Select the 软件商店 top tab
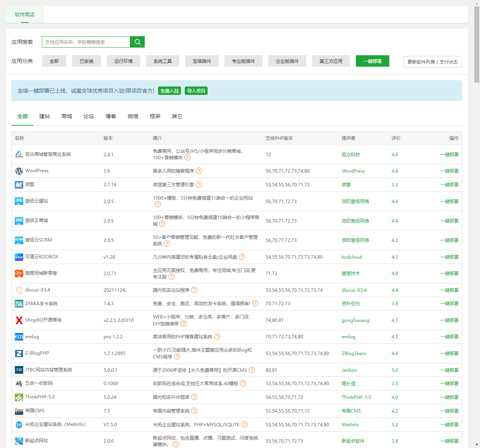The width and height of the screenshot is (480, 448). [x=25, y=14]
